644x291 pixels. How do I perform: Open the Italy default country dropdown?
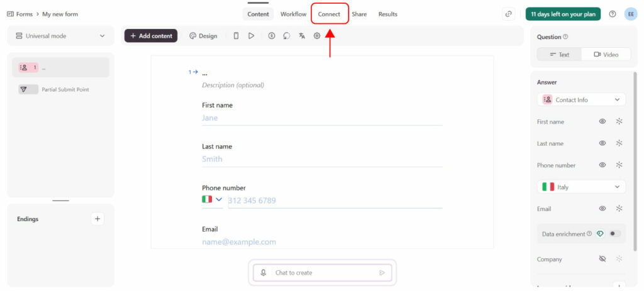pos(582,187)
